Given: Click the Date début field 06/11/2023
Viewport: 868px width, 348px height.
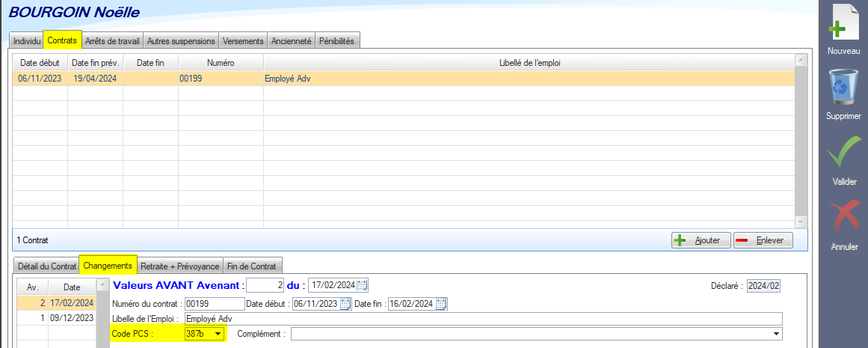Looking at the screenshot, I should point(317,304).
